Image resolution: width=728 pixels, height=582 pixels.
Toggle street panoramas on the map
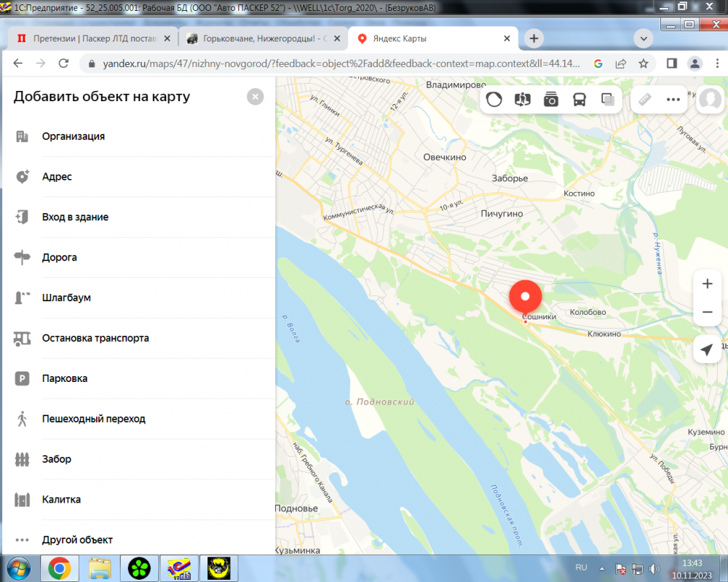(x=523, y=100)
